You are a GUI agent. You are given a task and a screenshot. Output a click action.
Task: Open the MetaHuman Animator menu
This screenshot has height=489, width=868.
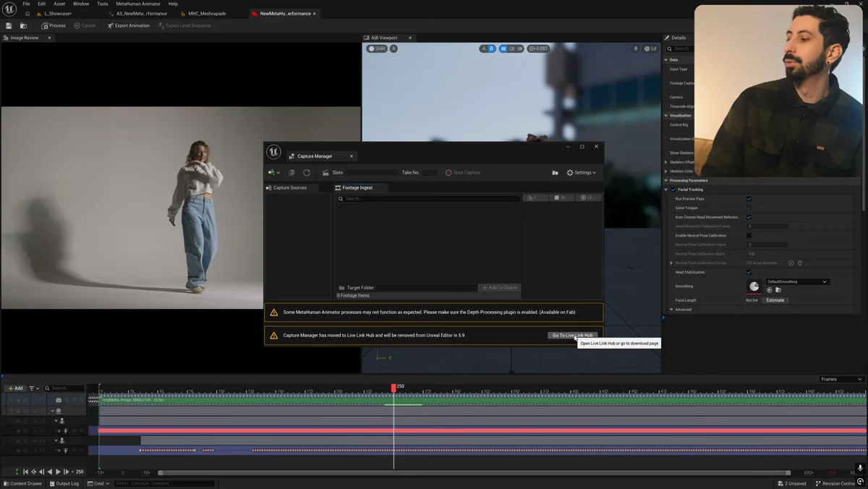138,4
